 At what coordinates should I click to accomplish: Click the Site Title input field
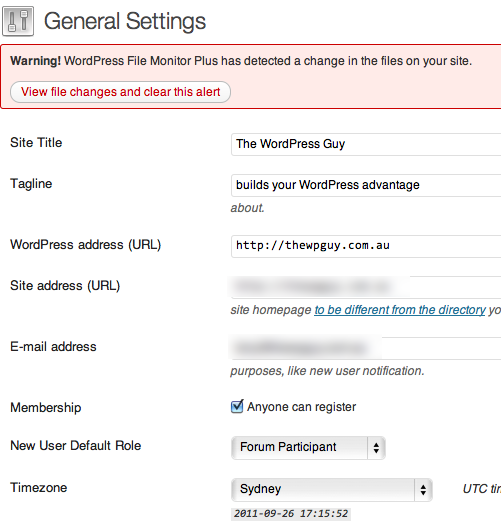(x=366, y=144)
